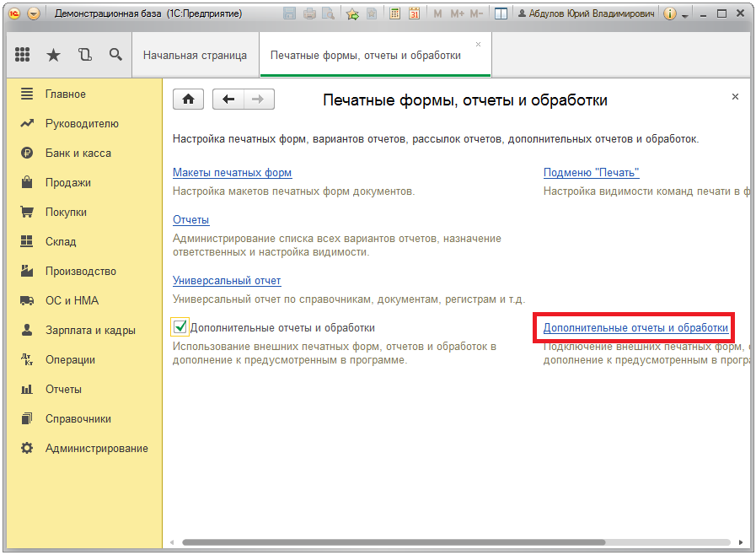Open Склад section
Screen dimensions: 756x555
(61, 241)
